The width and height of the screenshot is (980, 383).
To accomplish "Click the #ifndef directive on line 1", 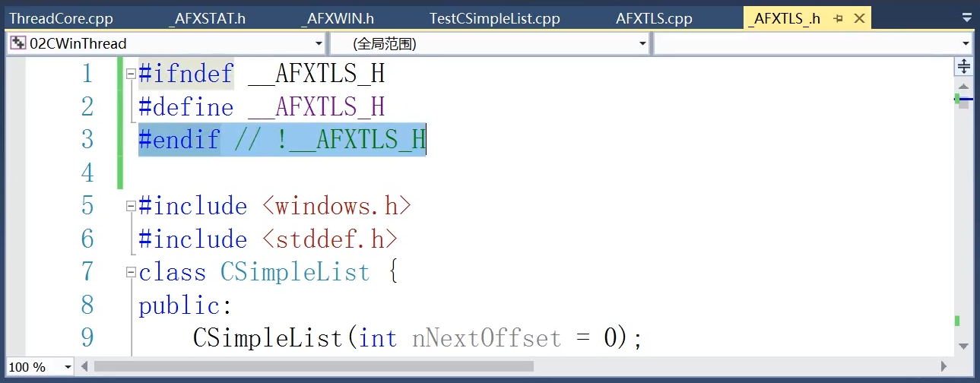I will (x=186, y=74).
